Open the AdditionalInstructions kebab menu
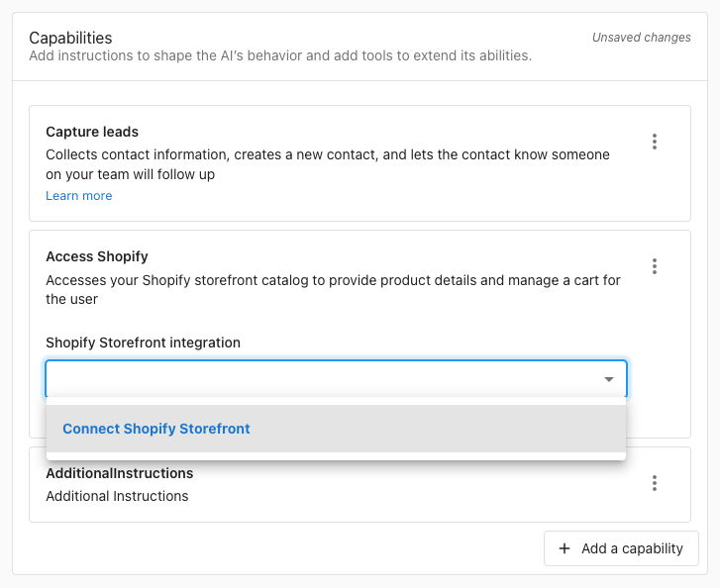The image size is (720, 588). (x=655, y=483)
